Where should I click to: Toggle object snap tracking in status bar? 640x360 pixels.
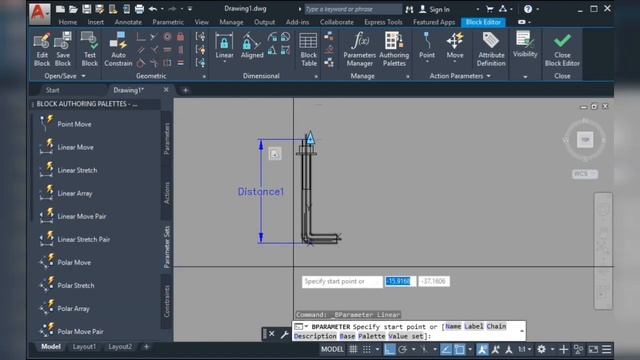pyautogui.click(x=446, y=349)
